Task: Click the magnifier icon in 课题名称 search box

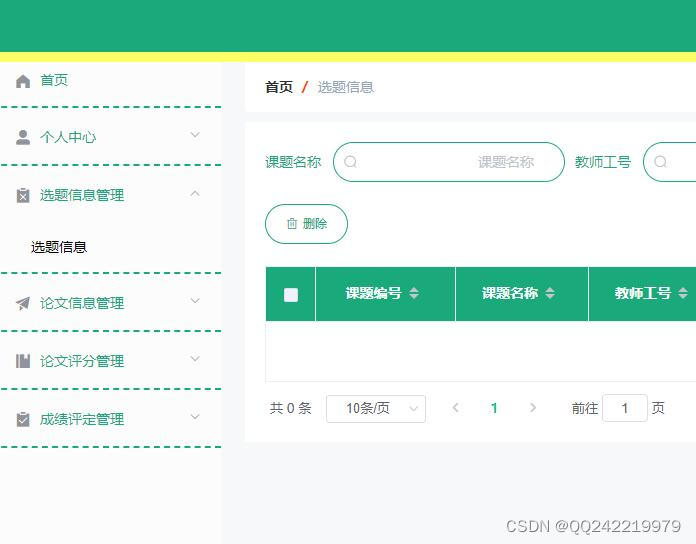Action: pyautogui.click(x=351, y=162)
